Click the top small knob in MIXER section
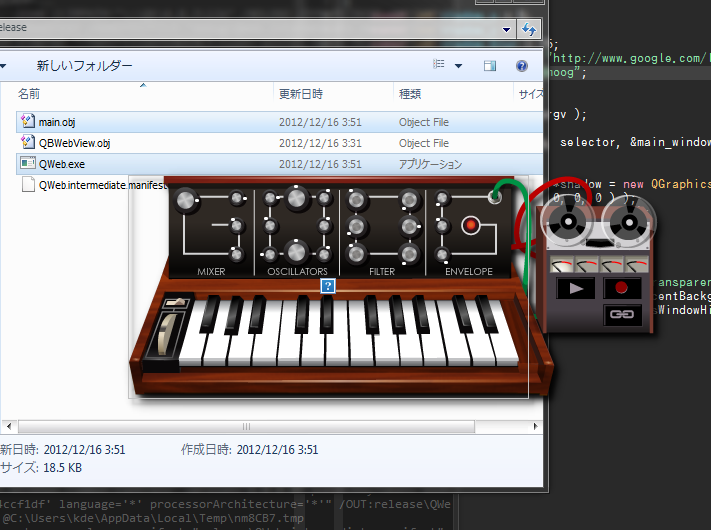711x530 pixels. coord(237,198)
